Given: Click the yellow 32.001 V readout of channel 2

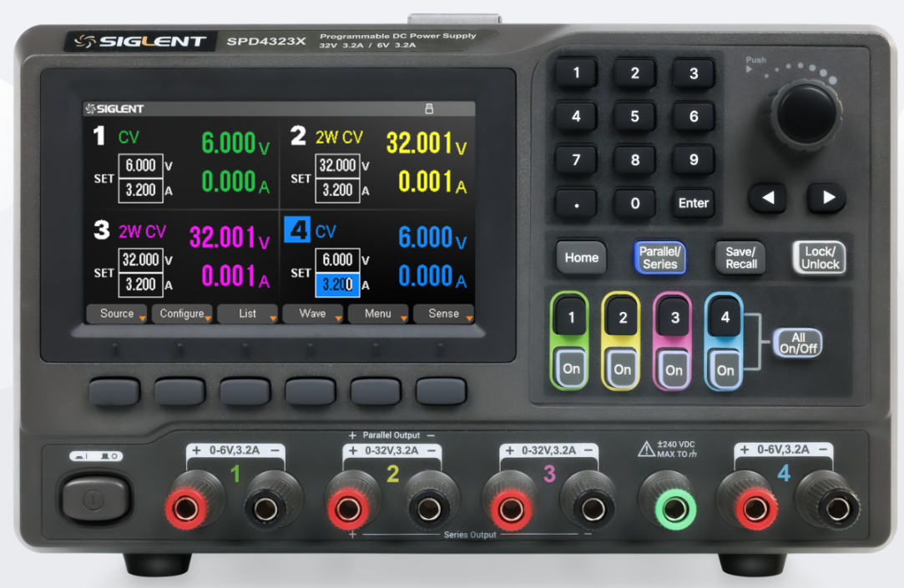Looking at the screenshot, I should click(427, 143).
